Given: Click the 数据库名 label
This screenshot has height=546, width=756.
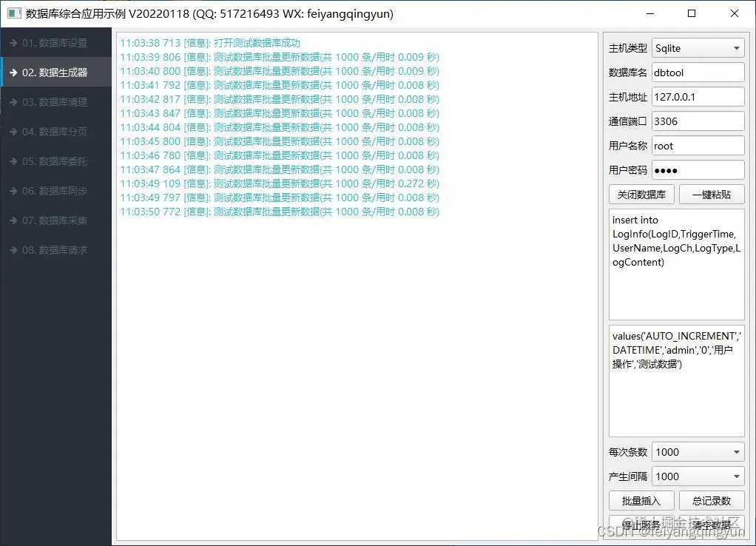Looking at the screenshot, I should click(x=628, y=73).
